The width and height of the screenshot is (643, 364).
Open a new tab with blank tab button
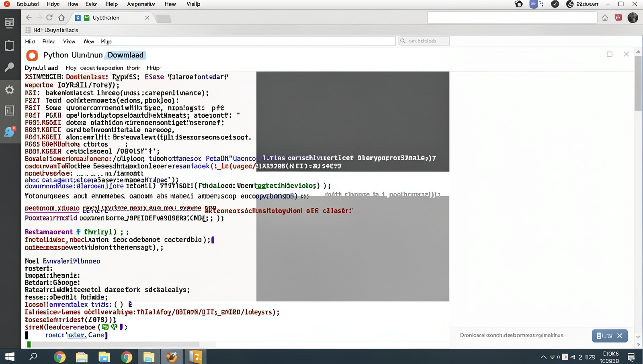[163, 18]
